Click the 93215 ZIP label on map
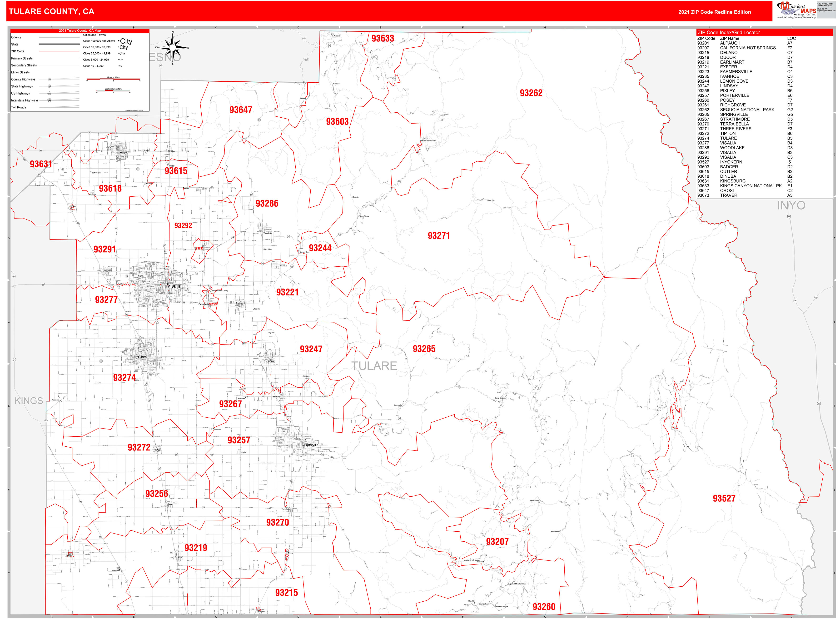The image size is (840, 619). point(286,593)
